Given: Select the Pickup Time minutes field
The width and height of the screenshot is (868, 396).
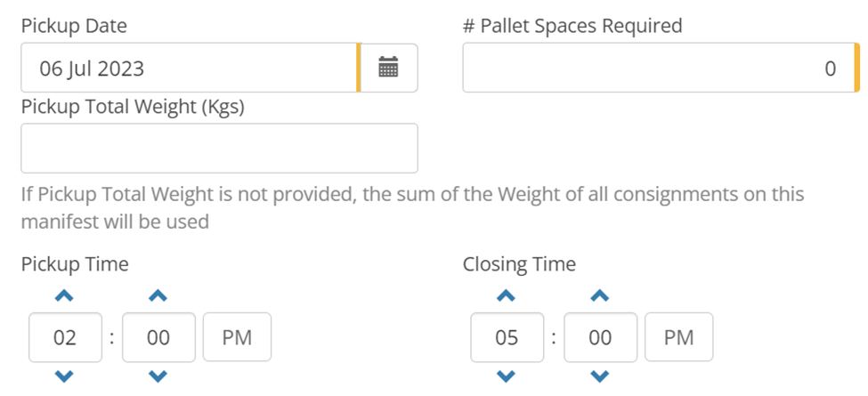Looking at the screenshot, I should [158, 337].
